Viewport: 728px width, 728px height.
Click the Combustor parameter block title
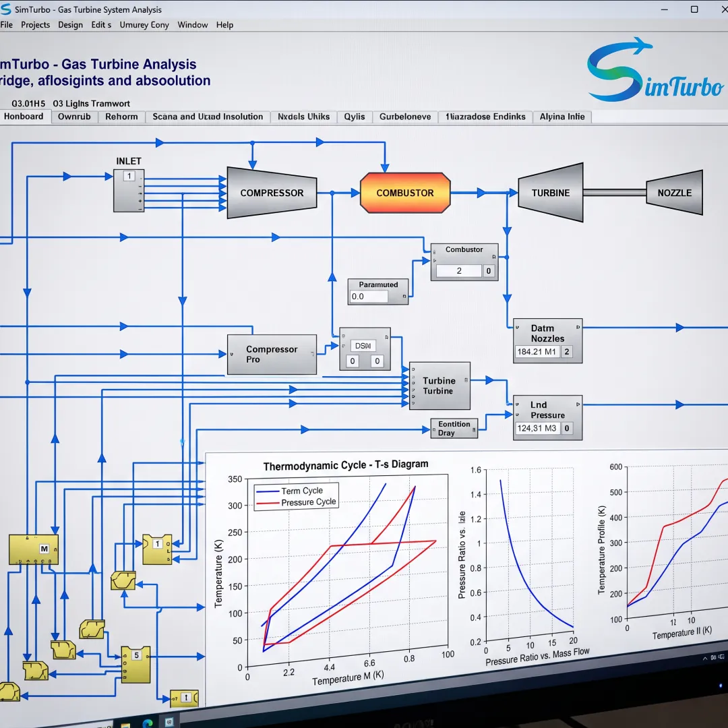[x=464, y=249]
